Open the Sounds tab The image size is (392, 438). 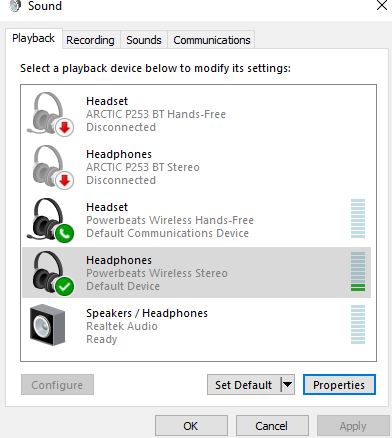144,40
